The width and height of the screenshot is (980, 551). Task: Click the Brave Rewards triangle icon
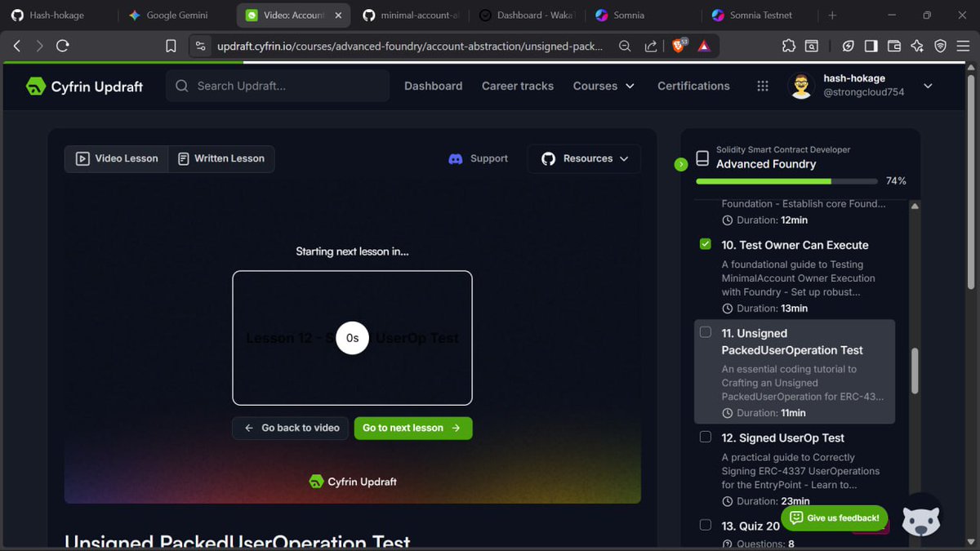coord(704,47)
